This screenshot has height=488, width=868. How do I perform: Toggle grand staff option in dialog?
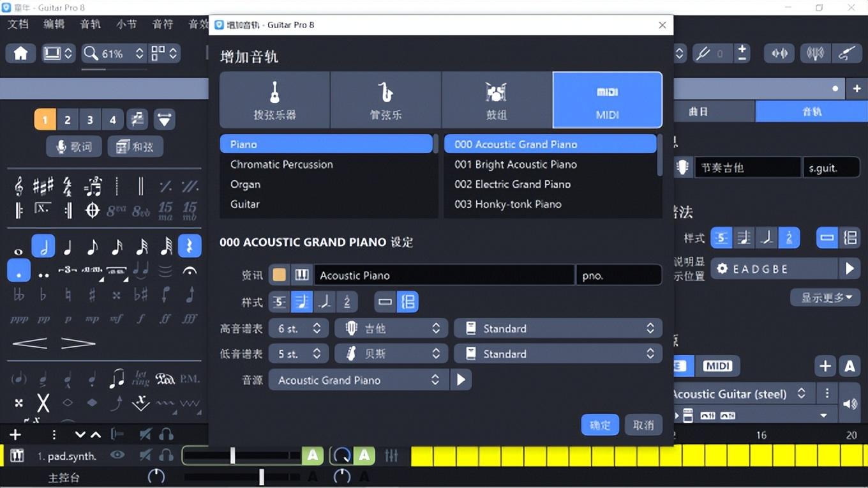(x=408, y=301)
